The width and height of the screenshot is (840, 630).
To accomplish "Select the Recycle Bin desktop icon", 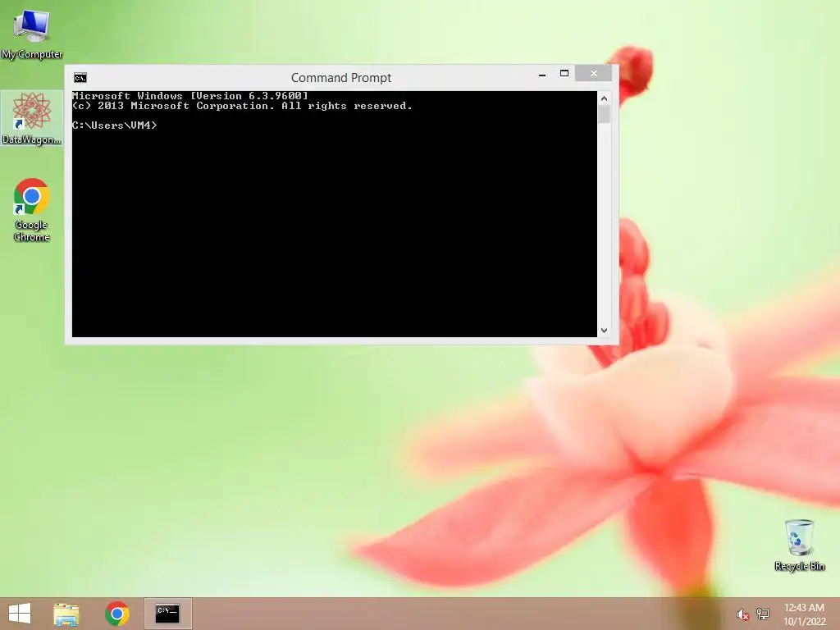I will pos(799,545).
